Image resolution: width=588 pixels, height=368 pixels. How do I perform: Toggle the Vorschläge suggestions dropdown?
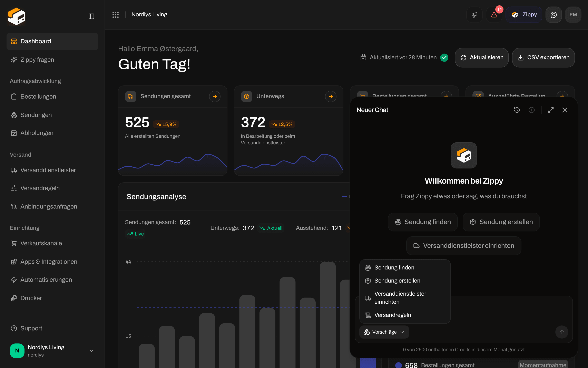point(384,332)
